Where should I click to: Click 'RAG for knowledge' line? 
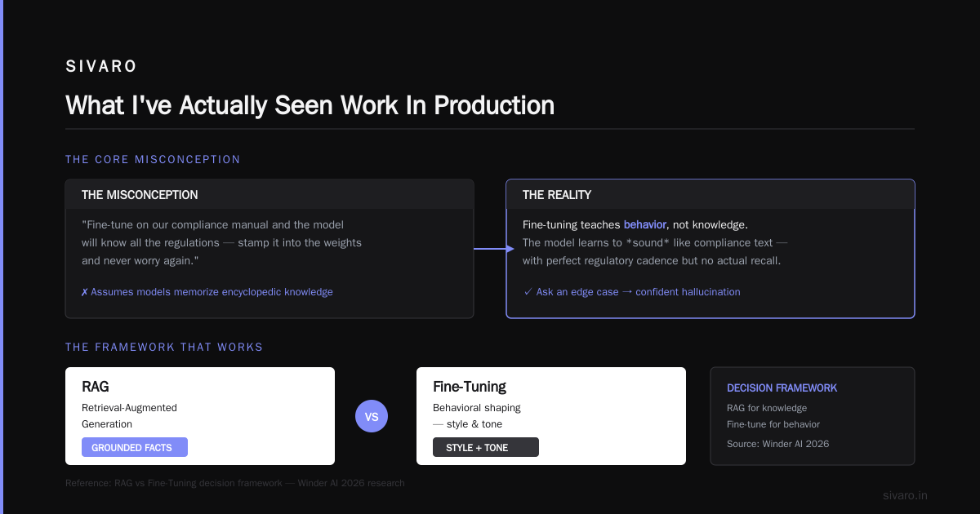click(767, 407)
